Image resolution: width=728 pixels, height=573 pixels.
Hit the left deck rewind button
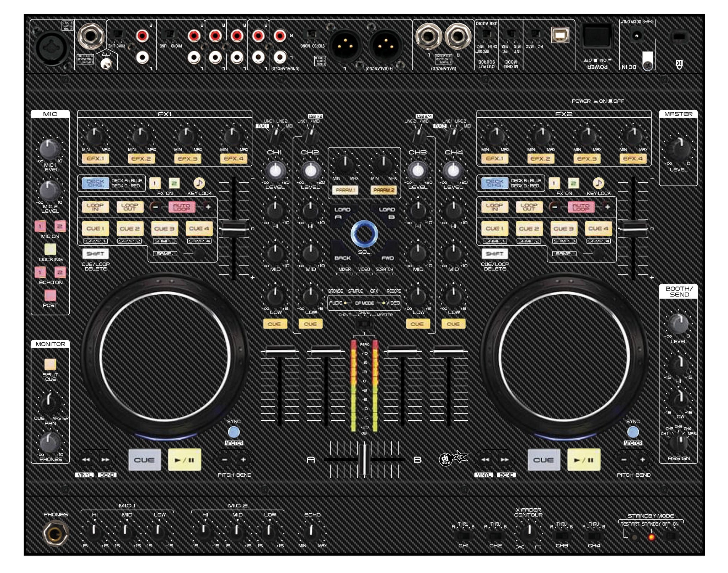pos(86,460)
